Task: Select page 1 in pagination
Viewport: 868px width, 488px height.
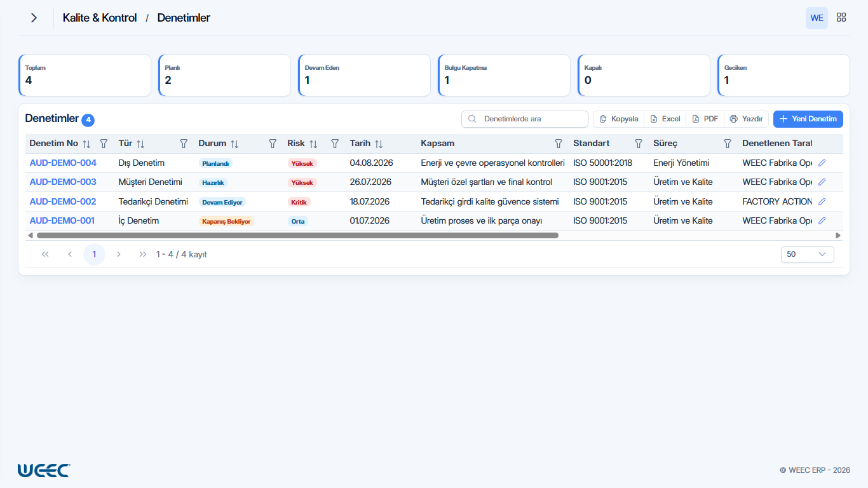Action: (95, 254)
